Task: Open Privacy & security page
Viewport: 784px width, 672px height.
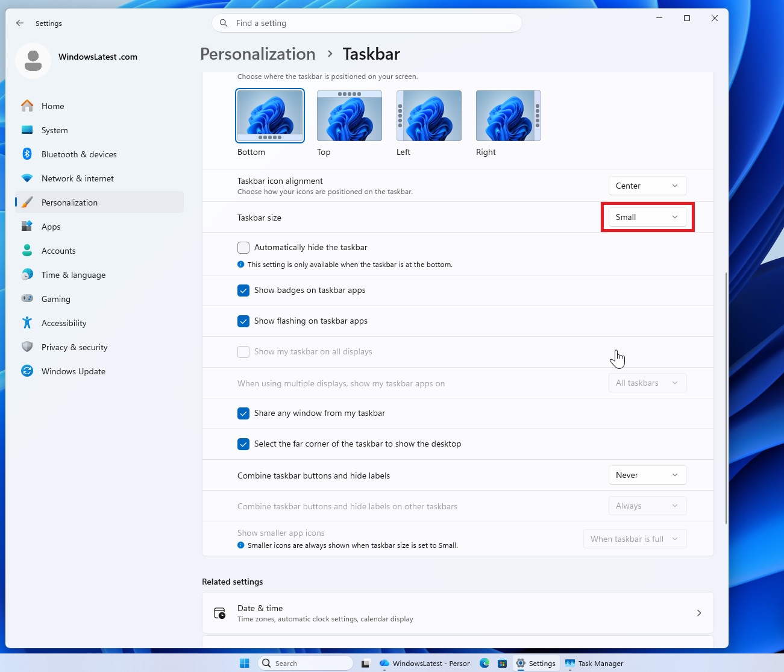Action: [x=99, y=347]
